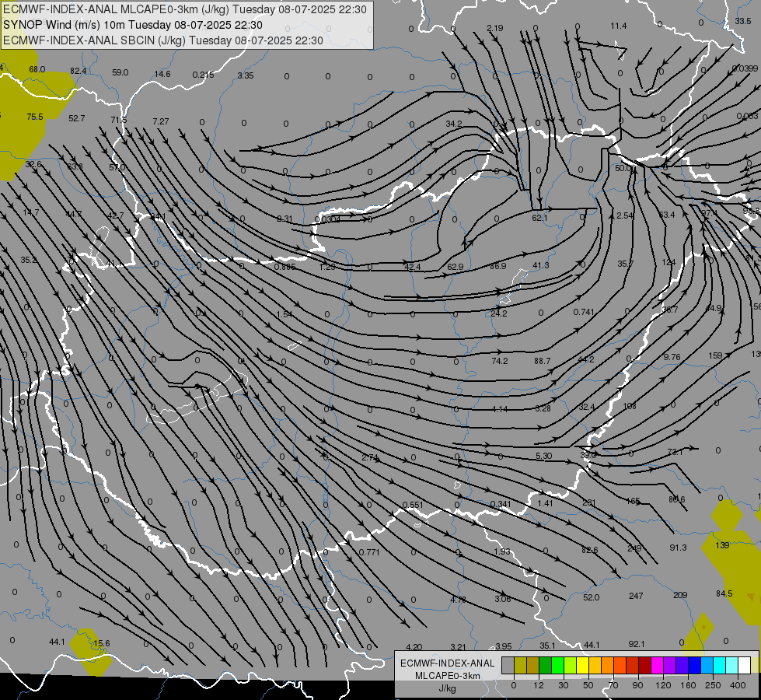Select the magenta legend swatch
761x700 pixels.
(x=658, y=665)
